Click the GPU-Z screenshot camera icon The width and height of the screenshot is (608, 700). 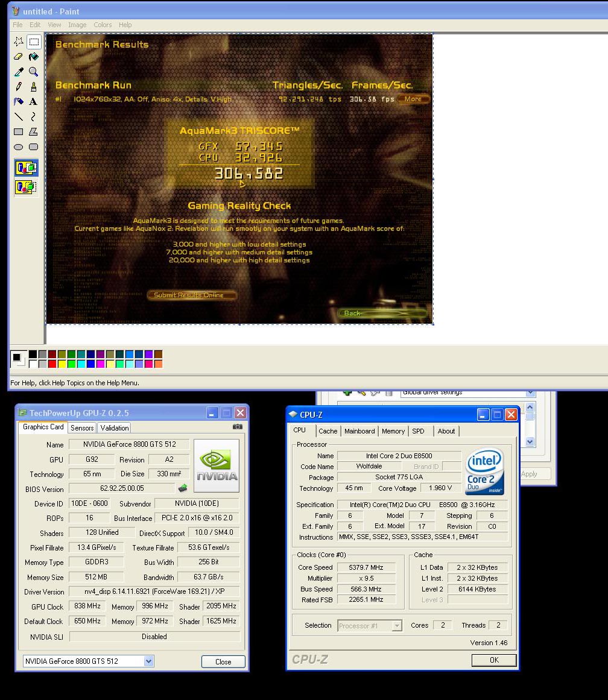point(238,427)
